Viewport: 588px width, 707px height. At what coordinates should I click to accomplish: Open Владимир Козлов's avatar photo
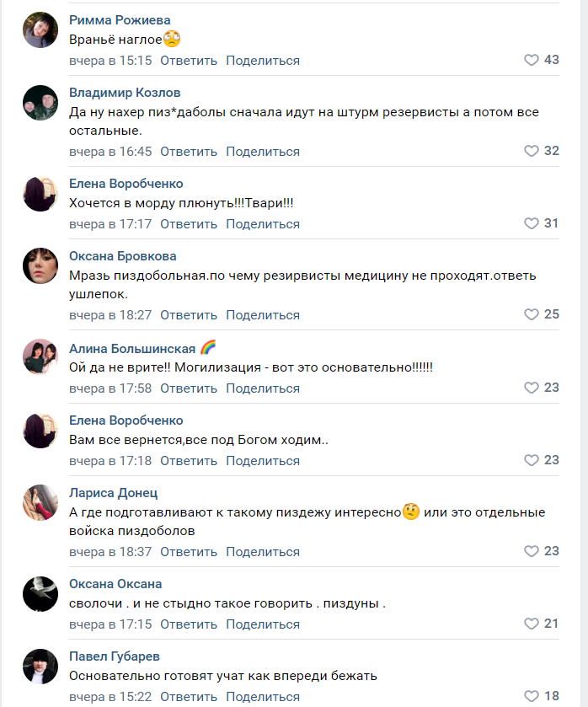pyautogui.click(x=40, y=103)
